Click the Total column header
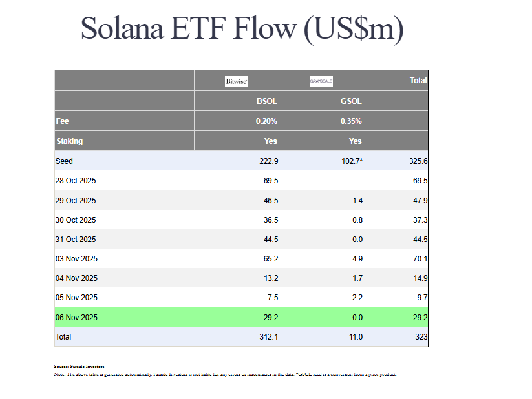This screenshot has height=399, width=532. pyautogui.click(x=418, y=81)
